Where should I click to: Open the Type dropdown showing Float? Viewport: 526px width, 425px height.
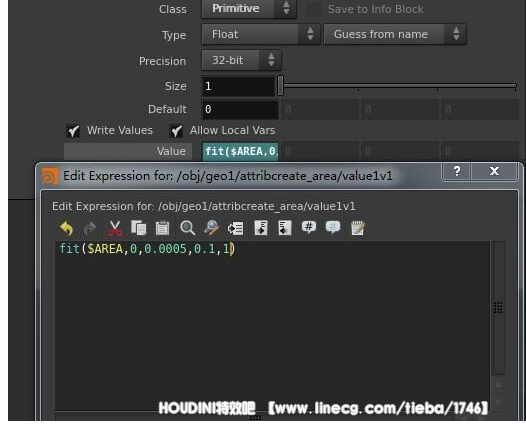coord(261,34)
